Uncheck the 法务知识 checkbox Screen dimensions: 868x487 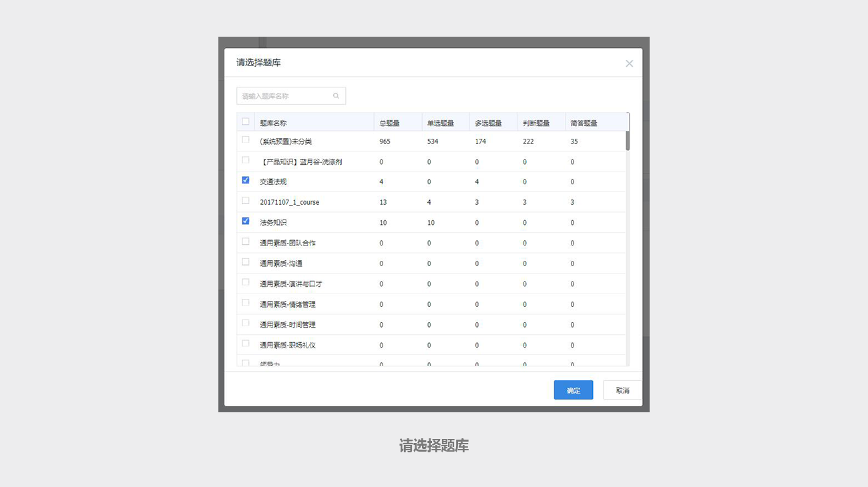pos(246,221)
